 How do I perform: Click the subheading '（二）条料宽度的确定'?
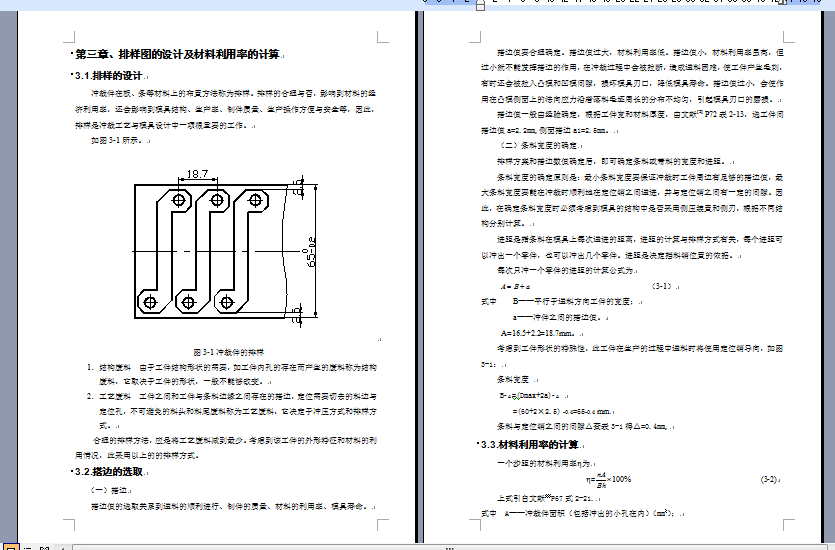click(x=538, y=145)
